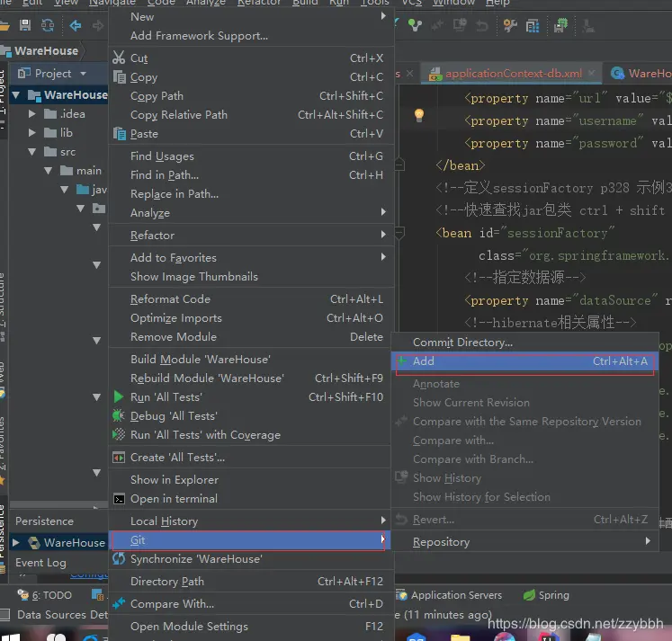Viewport: 672px width, 641px height.
Task: Collapse the src folder
Action: pos(32,152)
